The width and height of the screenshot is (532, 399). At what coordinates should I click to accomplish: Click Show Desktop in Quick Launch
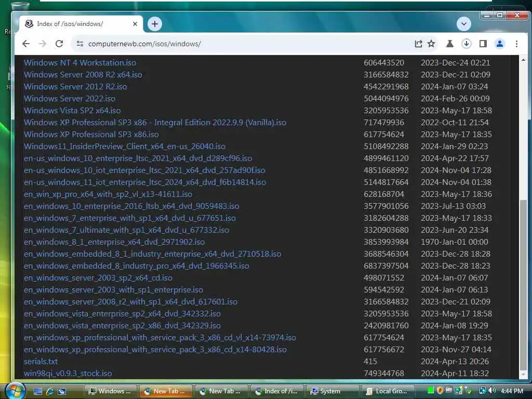click(x=37, y=391)
